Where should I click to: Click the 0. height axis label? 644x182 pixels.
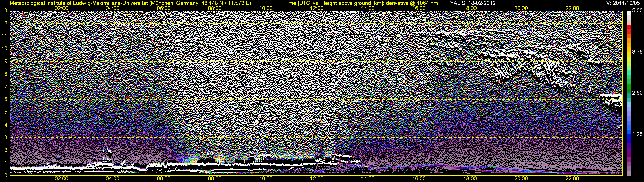click(6, 176)
